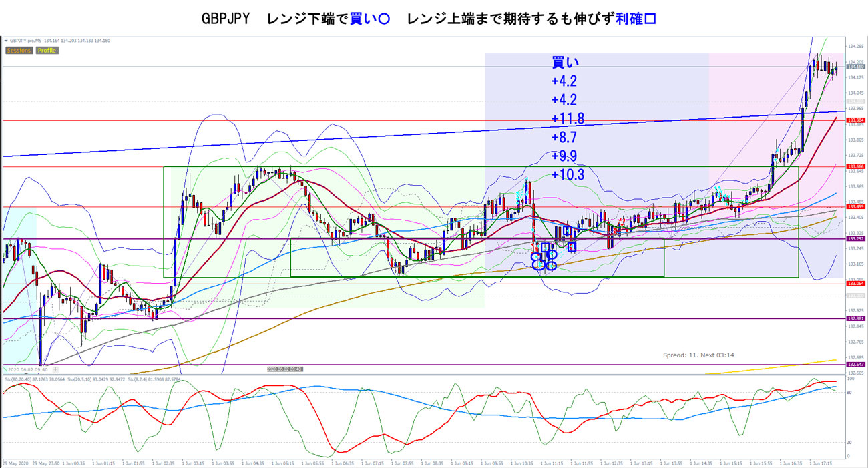Click the 20 level on stochastic scale
The image size is (868, 468).
849,442
